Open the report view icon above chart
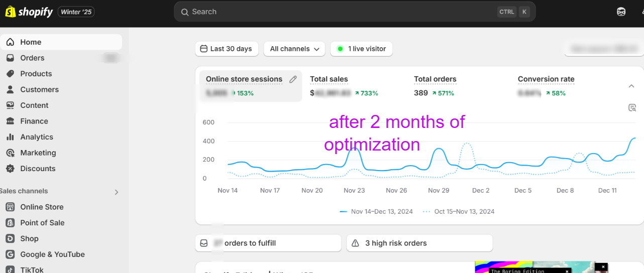 pos(632,107)
